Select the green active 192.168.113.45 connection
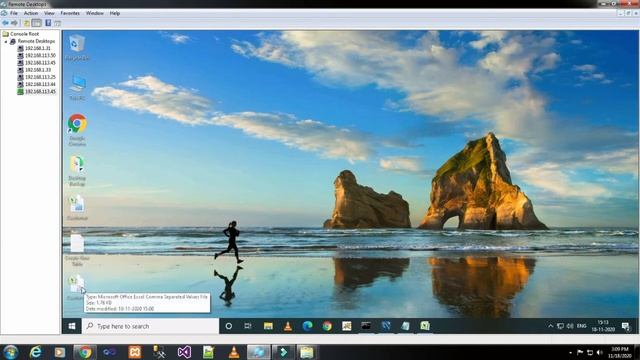 click(40, 92)
